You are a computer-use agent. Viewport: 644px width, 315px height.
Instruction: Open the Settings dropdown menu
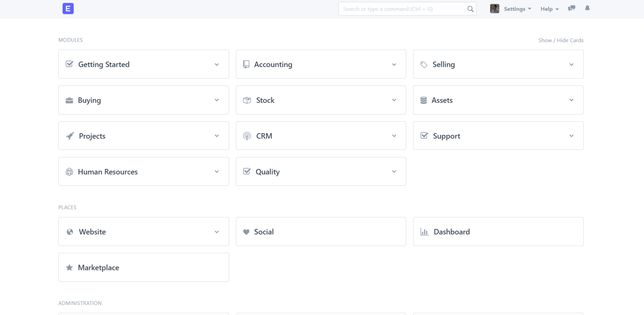[x=517, y=9]
